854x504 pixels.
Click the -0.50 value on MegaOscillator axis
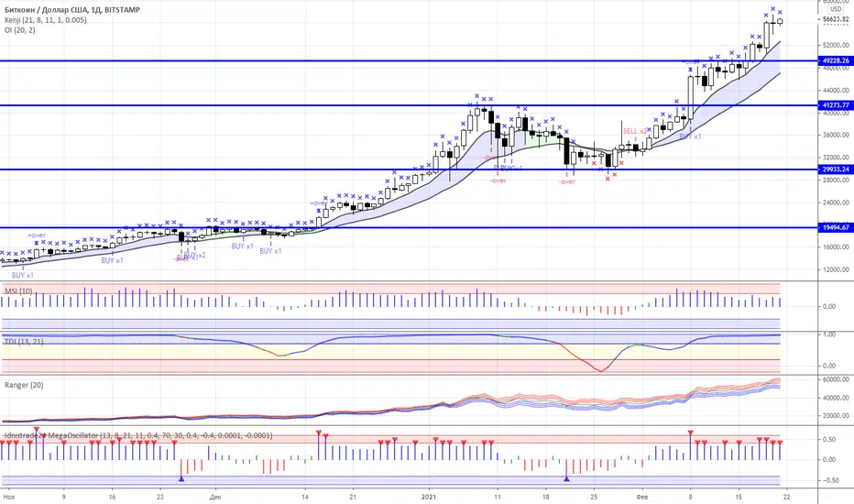coord(830,480)
